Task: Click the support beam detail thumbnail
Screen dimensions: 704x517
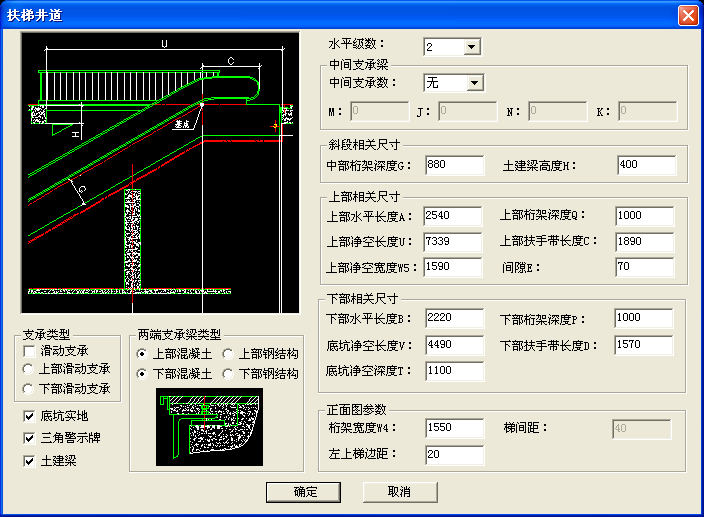Action: [x=209, y=427]
